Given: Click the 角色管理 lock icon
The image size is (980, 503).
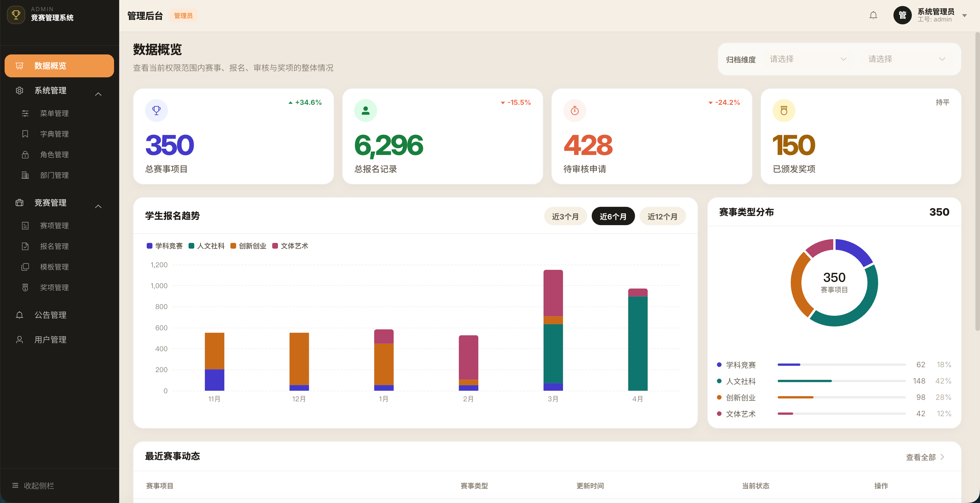Looking at the screenshot, I should (25, 154).
